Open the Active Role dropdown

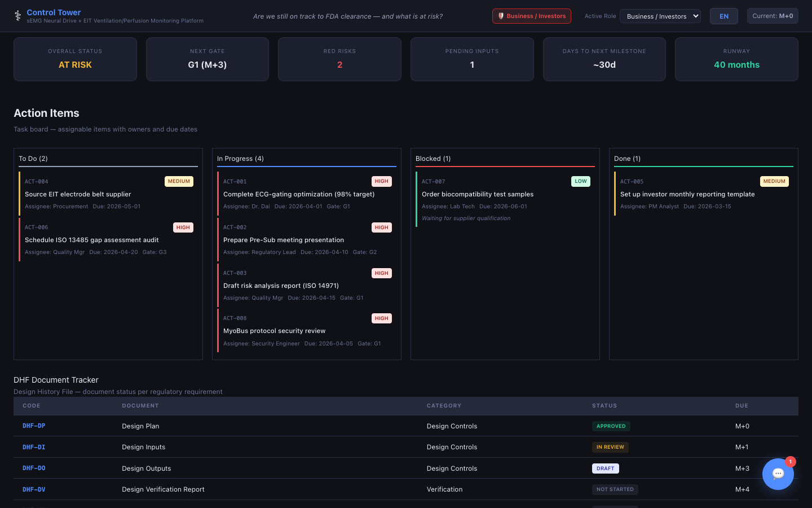[x=660, y=16]
